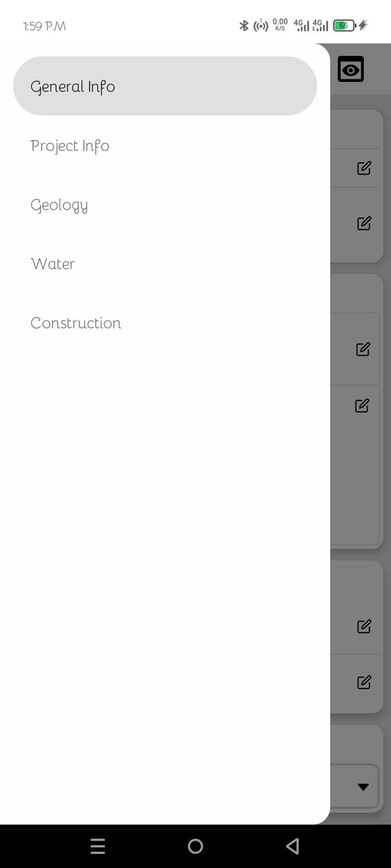Tap the battery indicator in the status bar
The image size is (391, 868).
click(x=344, y=25)
